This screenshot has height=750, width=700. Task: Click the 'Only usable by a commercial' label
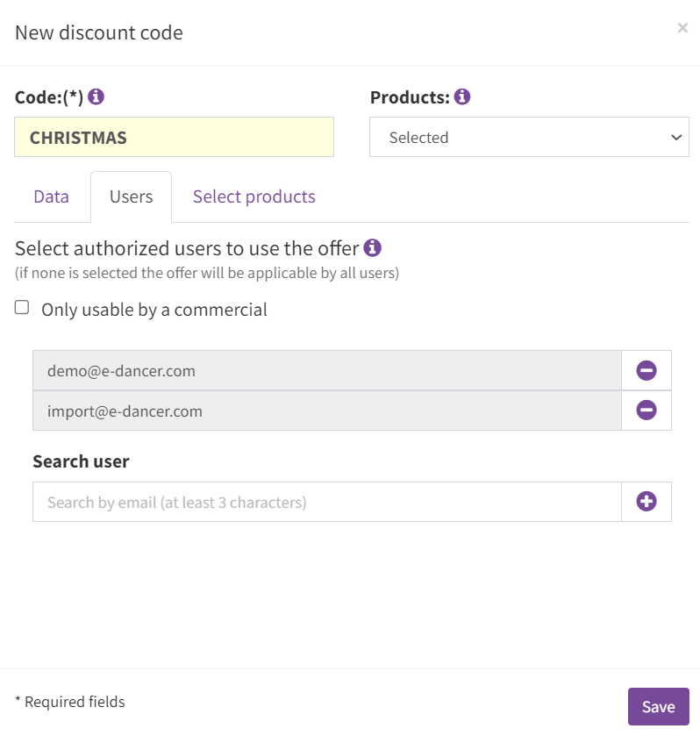pyautogui.click(x=154, y=310)
